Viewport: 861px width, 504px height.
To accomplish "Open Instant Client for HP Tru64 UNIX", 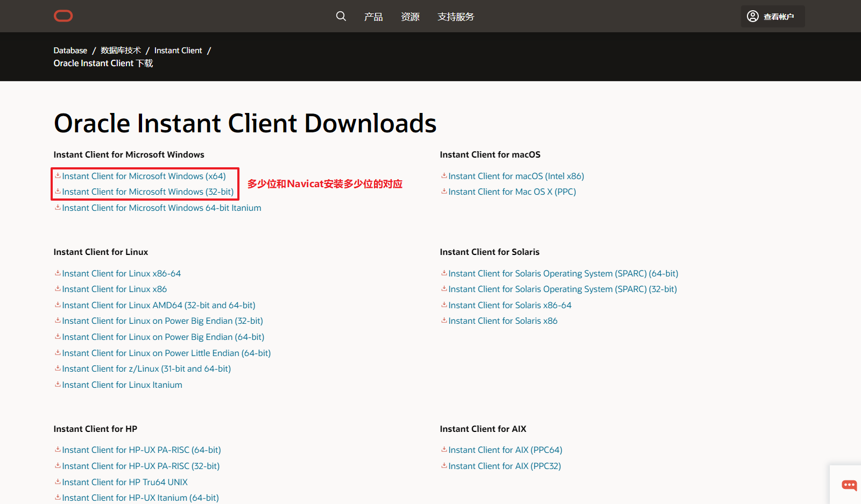I will coord(125,482).
